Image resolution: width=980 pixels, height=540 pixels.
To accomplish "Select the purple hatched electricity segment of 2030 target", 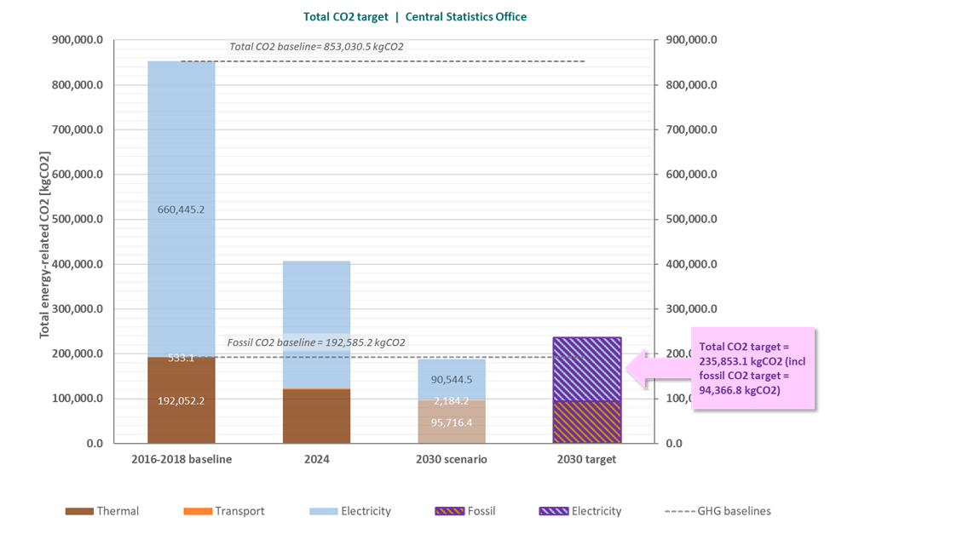I will point(587,369).
